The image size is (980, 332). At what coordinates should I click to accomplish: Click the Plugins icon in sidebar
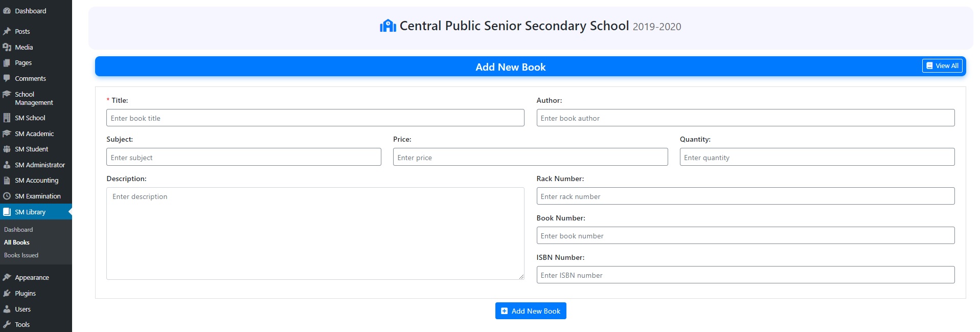coord(7,293)
